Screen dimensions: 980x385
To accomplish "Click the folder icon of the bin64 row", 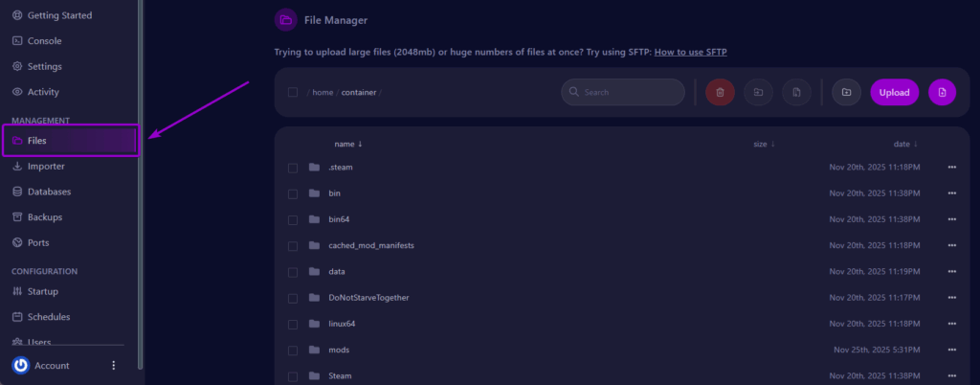I will coord(314,219).
